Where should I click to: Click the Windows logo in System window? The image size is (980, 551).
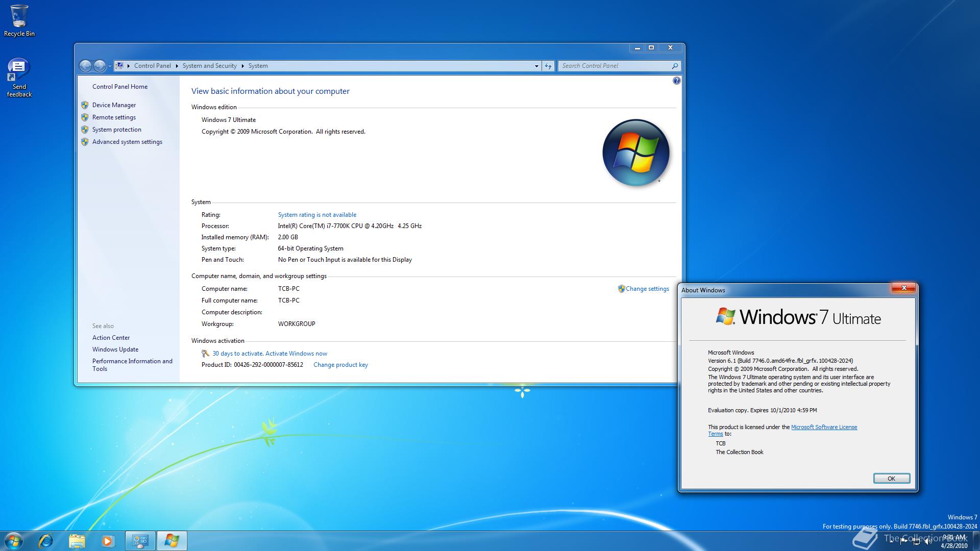[x=635, y=153]
